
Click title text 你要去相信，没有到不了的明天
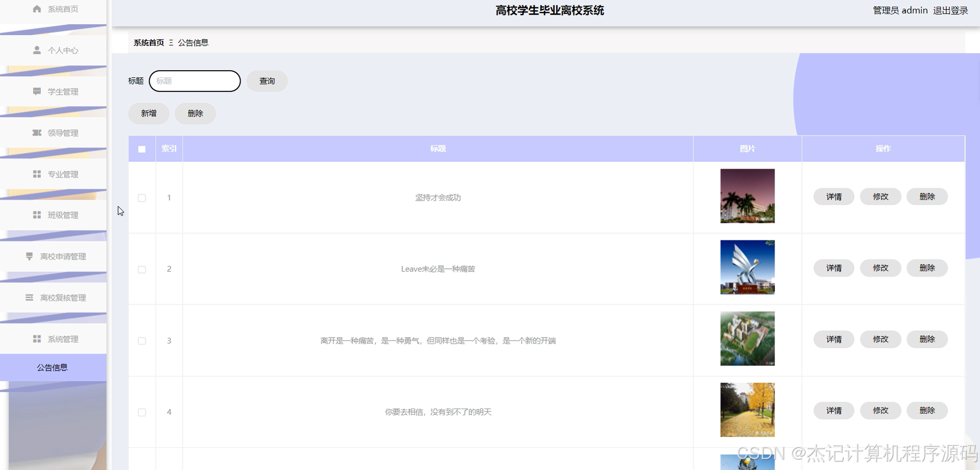[438, 412]
